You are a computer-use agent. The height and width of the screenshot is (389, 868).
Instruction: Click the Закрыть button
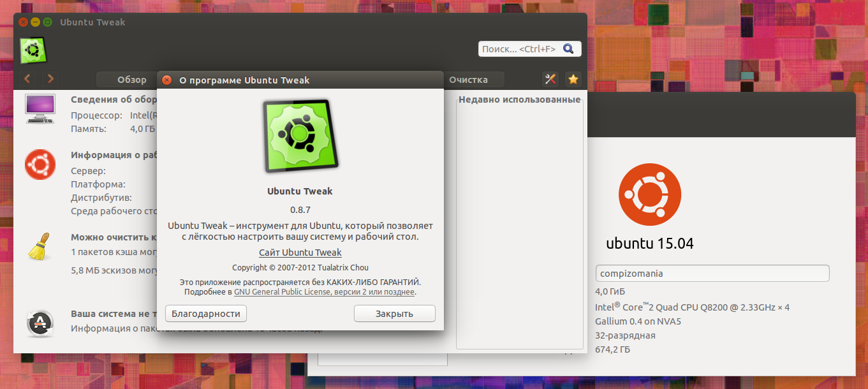pos(394,313)
